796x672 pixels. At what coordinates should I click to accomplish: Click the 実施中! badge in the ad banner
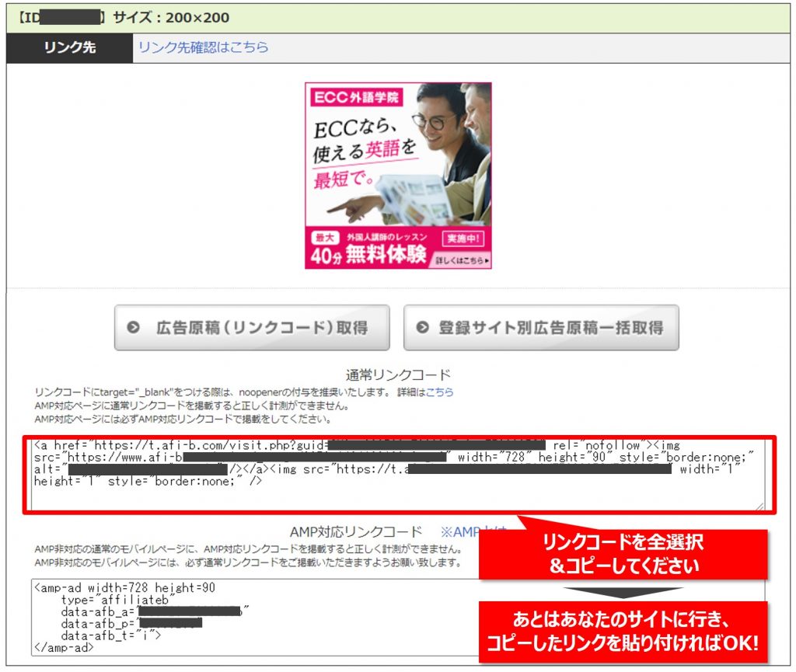(x=464, y=238)
